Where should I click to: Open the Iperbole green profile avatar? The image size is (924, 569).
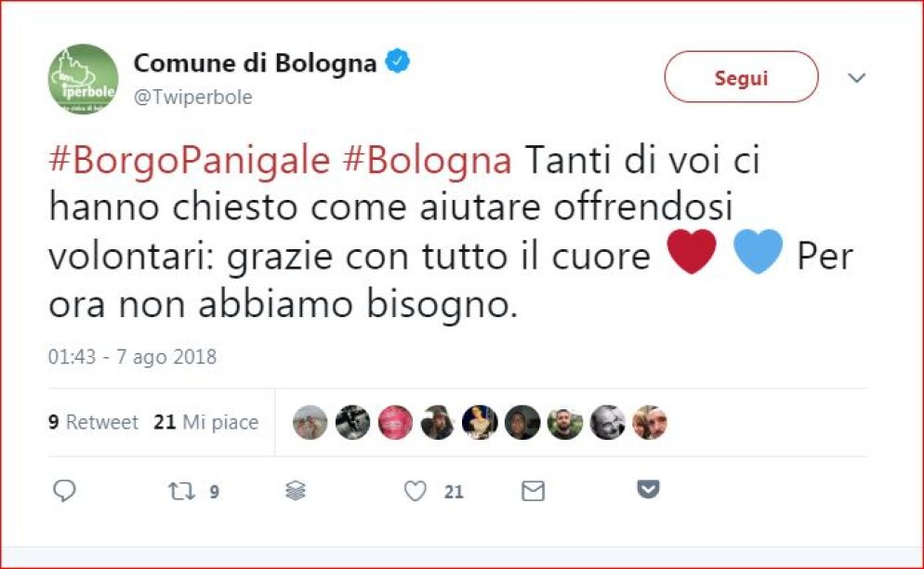[84, 79]
